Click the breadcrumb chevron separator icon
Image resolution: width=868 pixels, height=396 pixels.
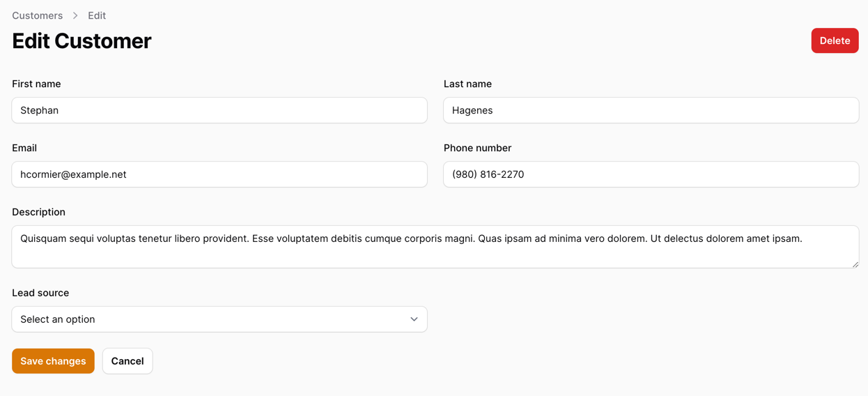pyautogui.click(x=75, y=15)
